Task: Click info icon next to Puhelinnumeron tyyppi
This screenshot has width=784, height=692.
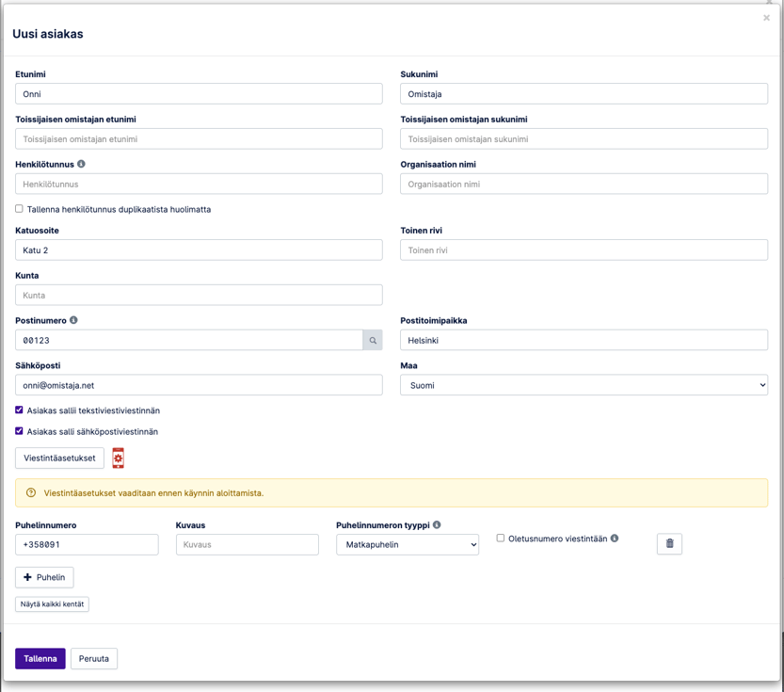Action: pos(439,523)
